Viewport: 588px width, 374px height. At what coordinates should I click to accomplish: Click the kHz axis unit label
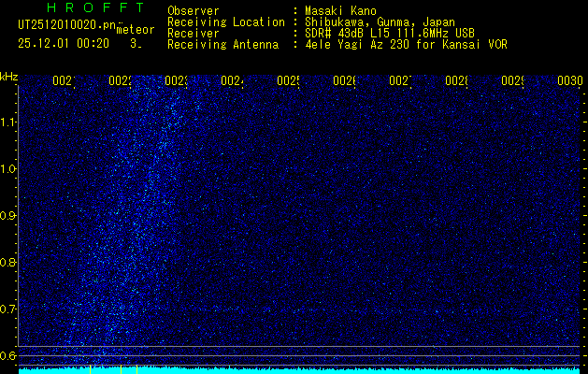[x=8, y=77]
